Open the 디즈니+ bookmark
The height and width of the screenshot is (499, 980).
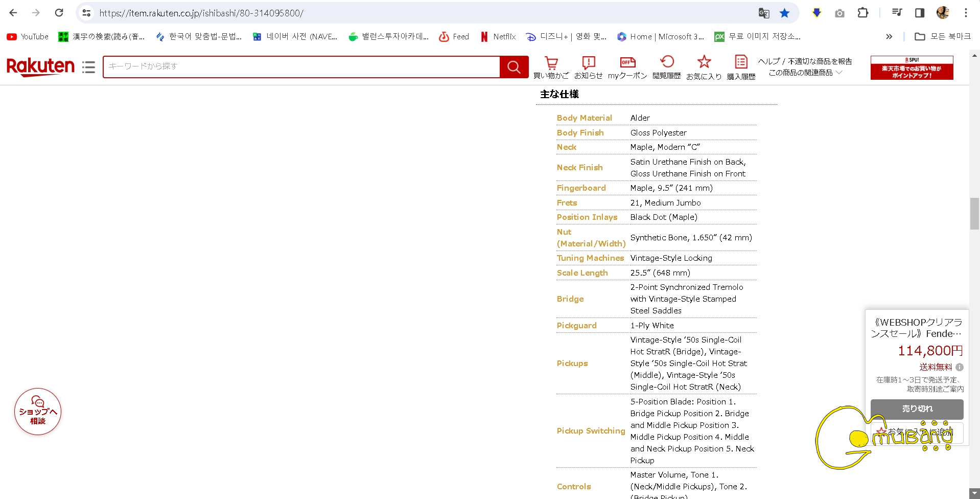566,37
